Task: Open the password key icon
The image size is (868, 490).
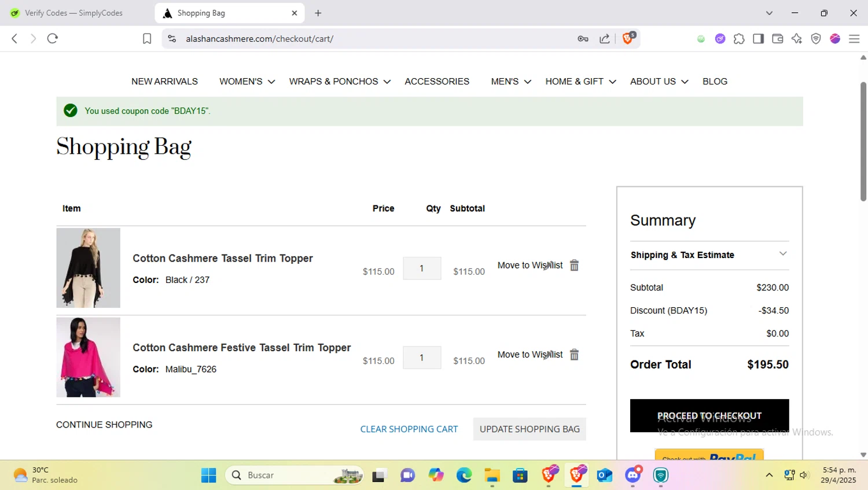Action: point(583,39)
